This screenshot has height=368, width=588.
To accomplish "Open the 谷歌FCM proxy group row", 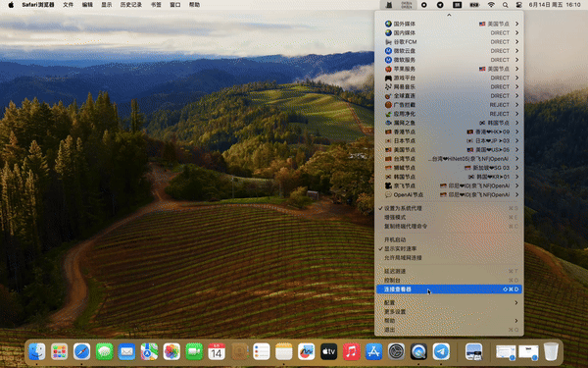I will click(449, 41).
